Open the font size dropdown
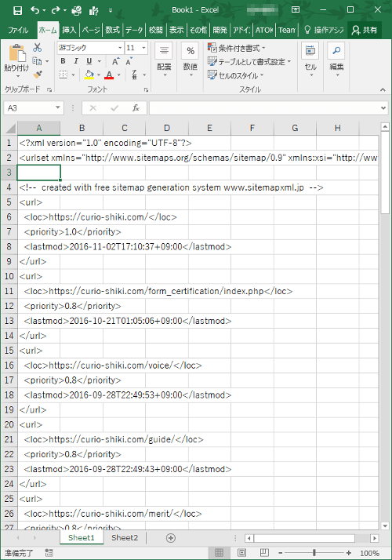392x560 pixels. tap(143, 48)
